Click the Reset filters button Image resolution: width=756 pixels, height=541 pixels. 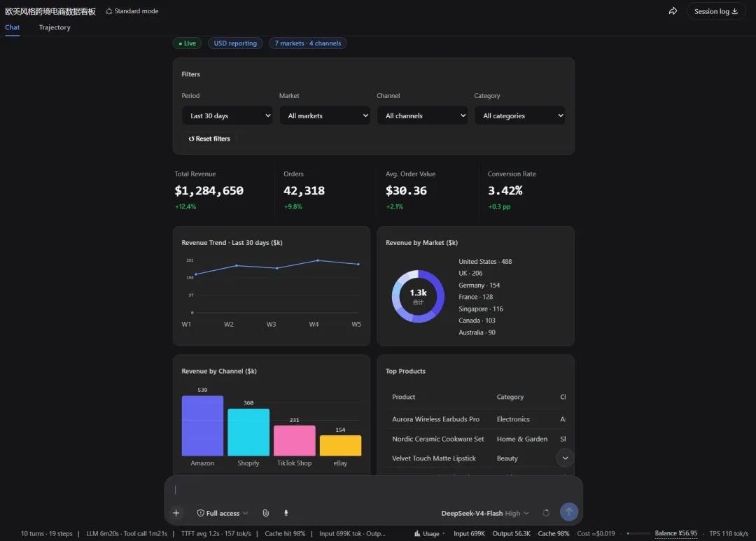pyautogui.click(x=209, y=139)
